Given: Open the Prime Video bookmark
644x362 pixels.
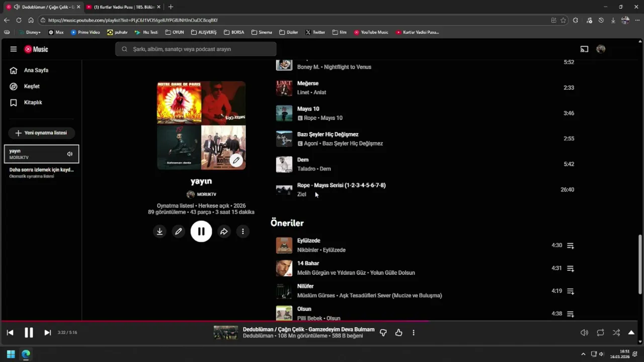Looking at the screenshot, I should coord(85,32).
